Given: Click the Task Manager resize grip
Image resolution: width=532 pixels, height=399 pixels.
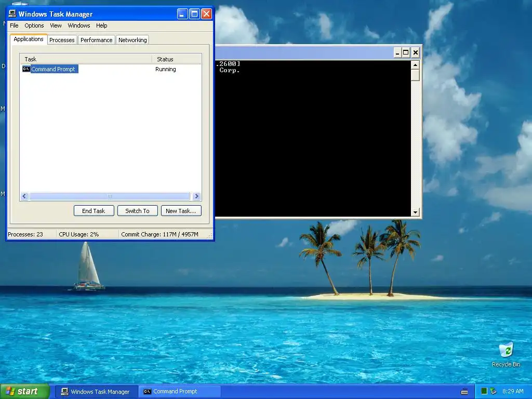Looking at the screenshot, I should pos(210,236).
